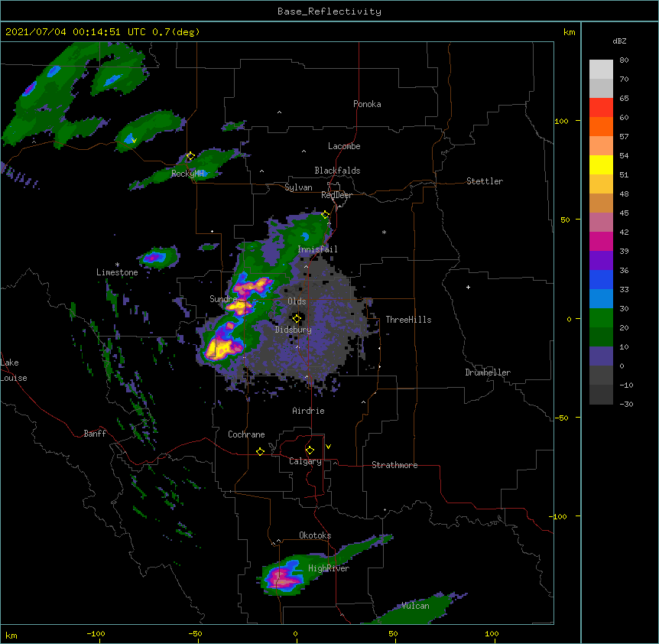Click the blue 36 dBZ legend swatch

click(601, 279)
